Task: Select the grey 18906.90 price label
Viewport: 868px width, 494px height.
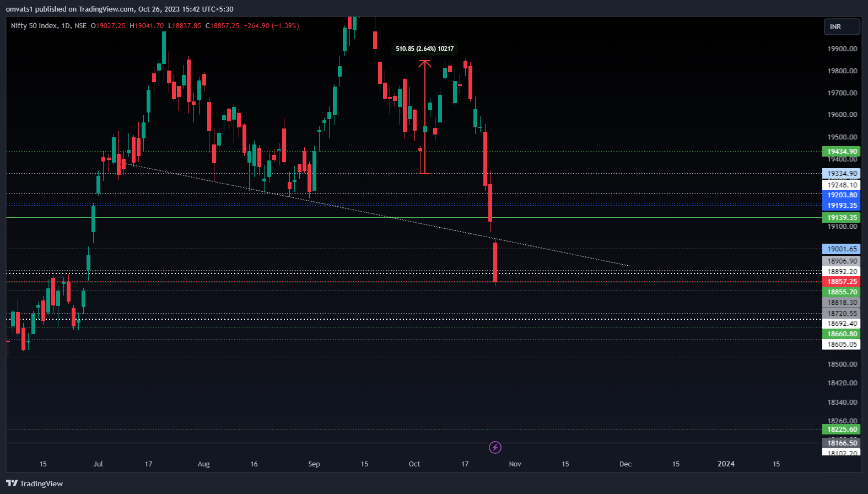Action: [842, 261]
